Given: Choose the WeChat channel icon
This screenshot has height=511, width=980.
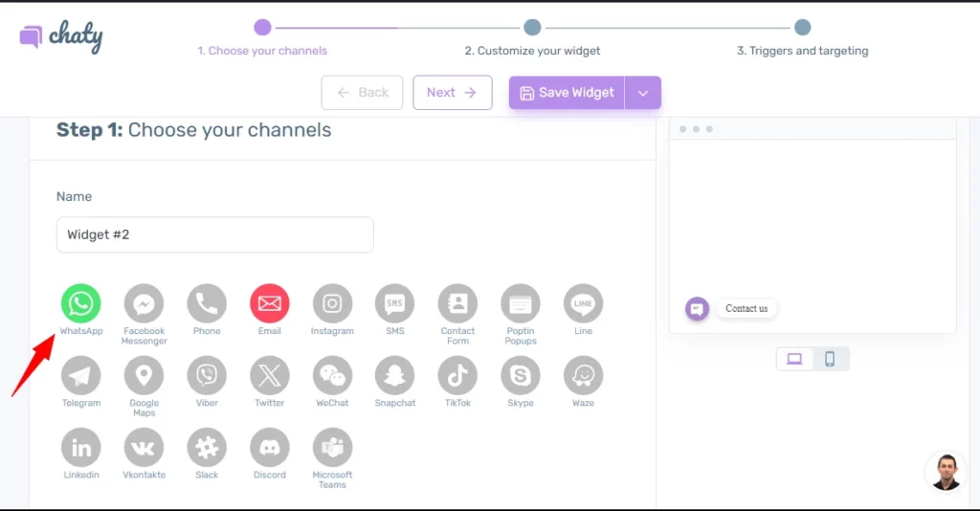Looking at the screenshot, I should click(332, 375).
